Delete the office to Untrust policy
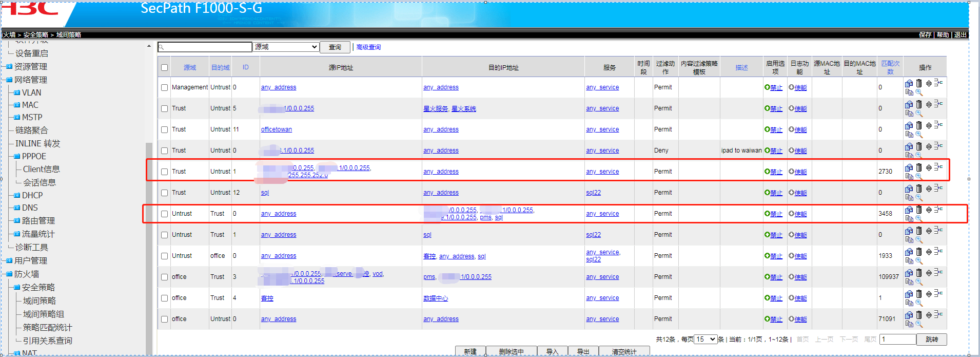980x357 pixels. pos(919,315)
